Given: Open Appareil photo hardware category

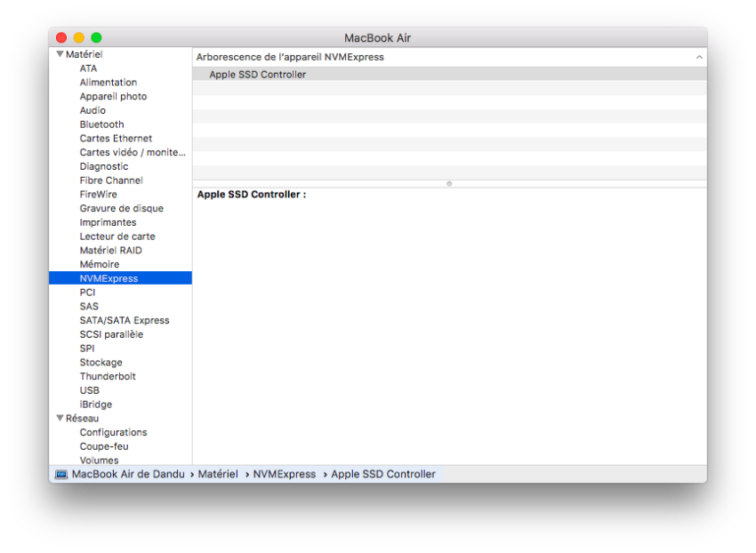Looking at the screenshot, I should pyautogui.click(x=113, y=96).
